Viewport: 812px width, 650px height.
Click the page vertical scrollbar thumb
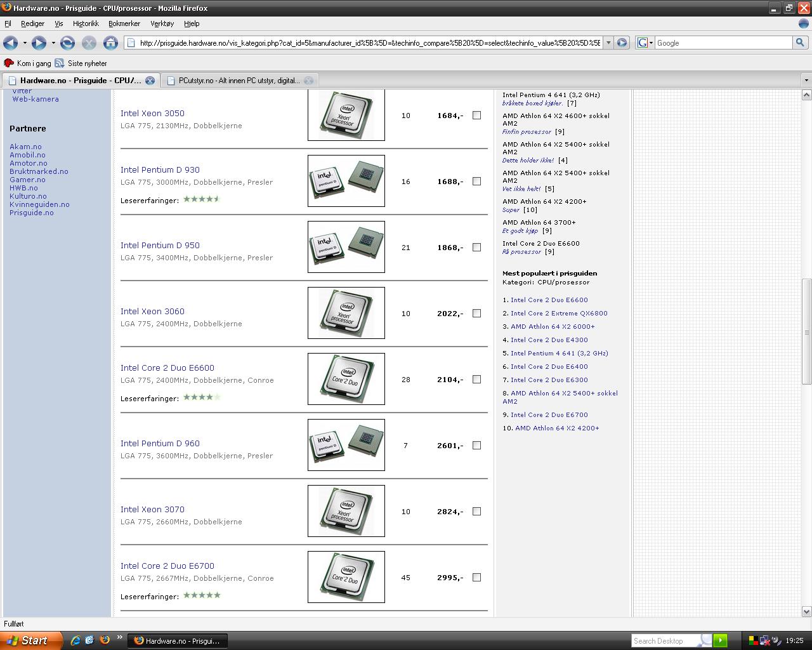[806, 331]
